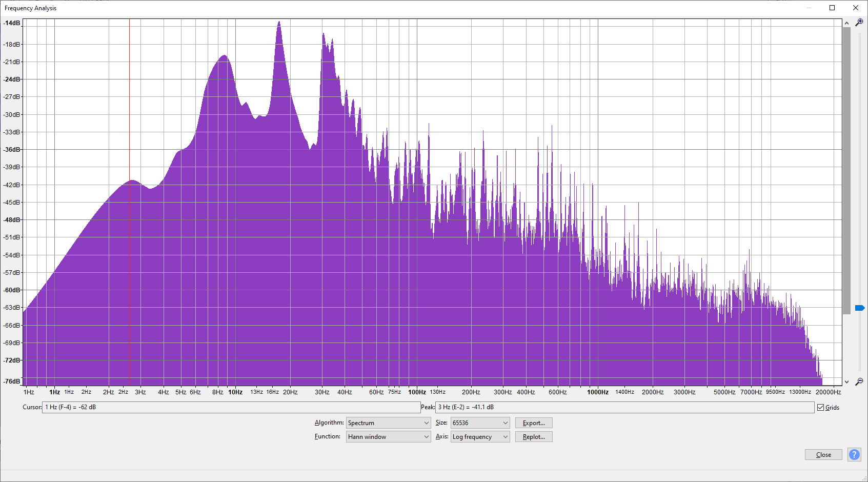Click the -60dB label on level axis
This screenshot has height=482, width=868.
tap(12, 290)
